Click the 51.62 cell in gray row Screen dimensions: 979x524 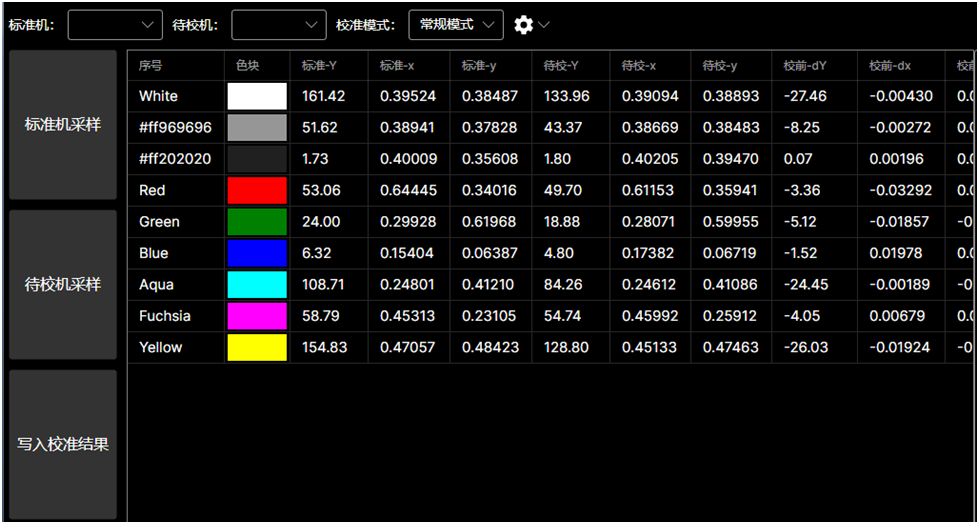point(320,127)
